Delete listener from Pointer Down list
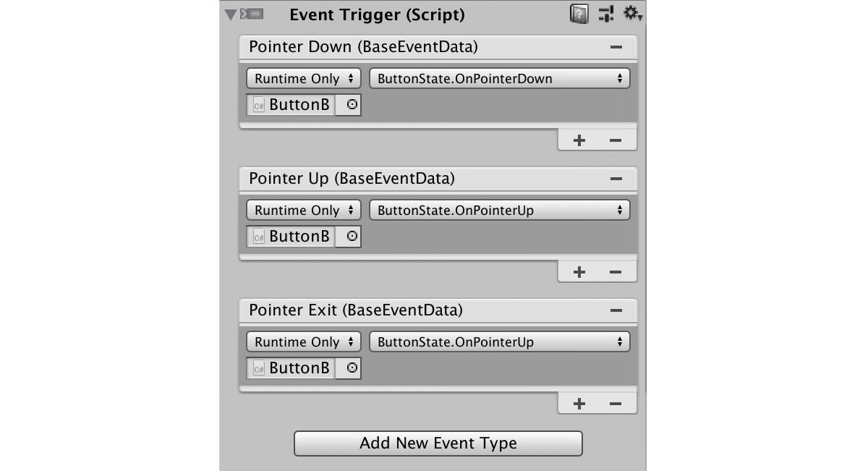The image size is (868, 471). coord(616,140)
